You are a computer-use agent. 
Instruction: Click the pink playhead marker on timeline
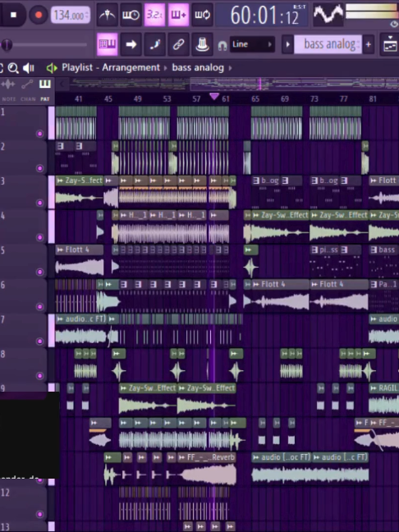point(214,96)
